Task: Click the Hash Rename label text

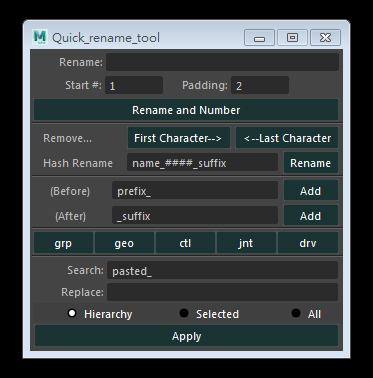Action: (x=78, y=163)
